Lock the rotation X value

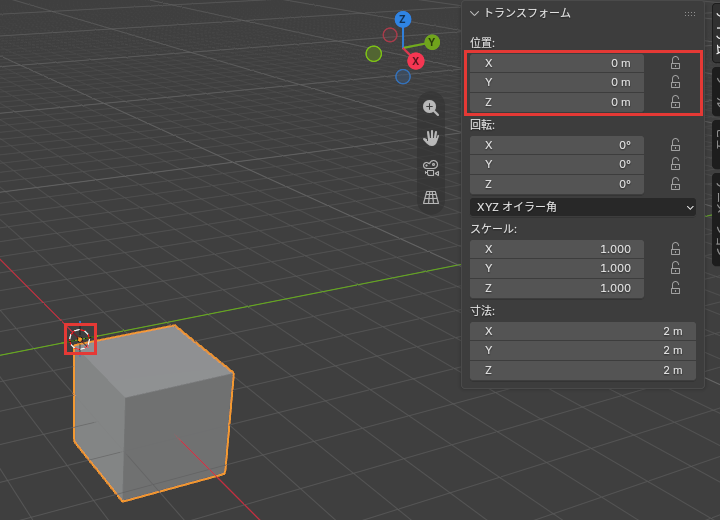pos(675,145)
